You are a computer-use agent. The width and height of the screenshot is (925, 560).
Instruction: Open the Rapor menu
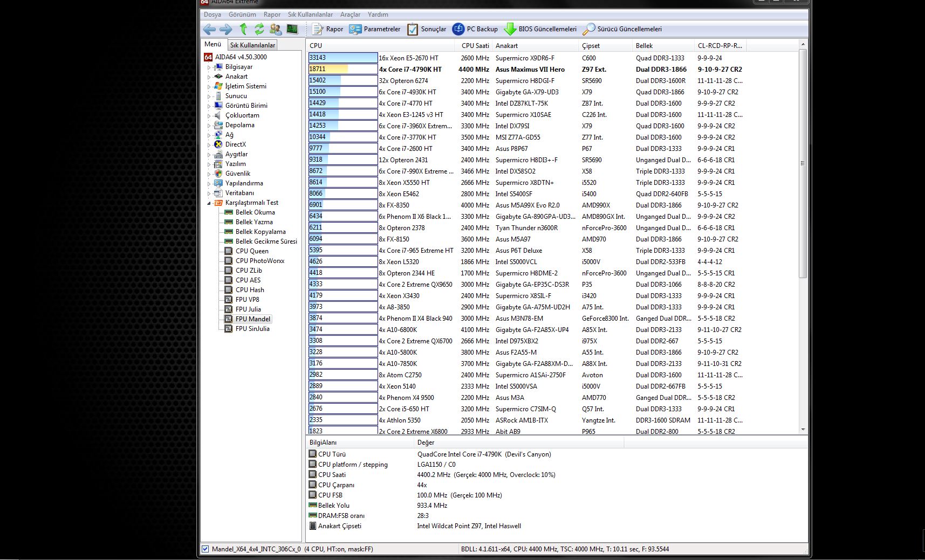(272, 15)
